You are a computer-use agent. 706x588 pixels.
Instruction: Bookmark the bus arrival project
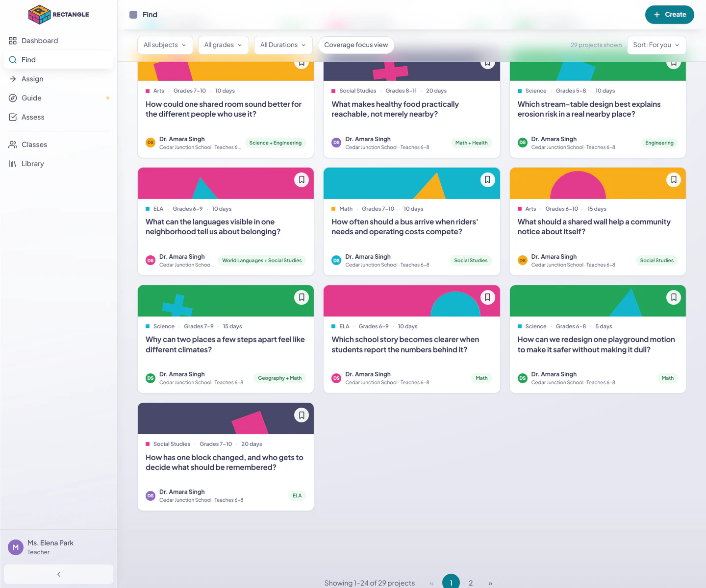[487, 180]
